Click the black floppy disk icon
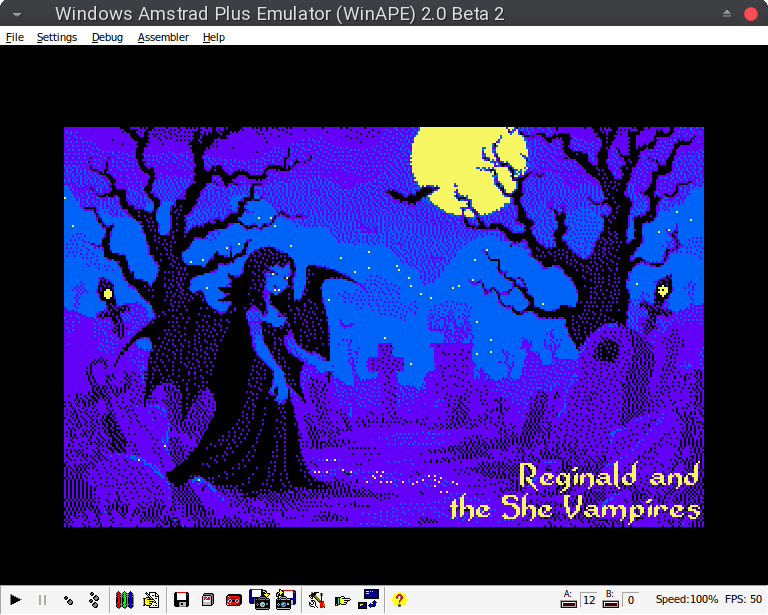 pos(182,600)
